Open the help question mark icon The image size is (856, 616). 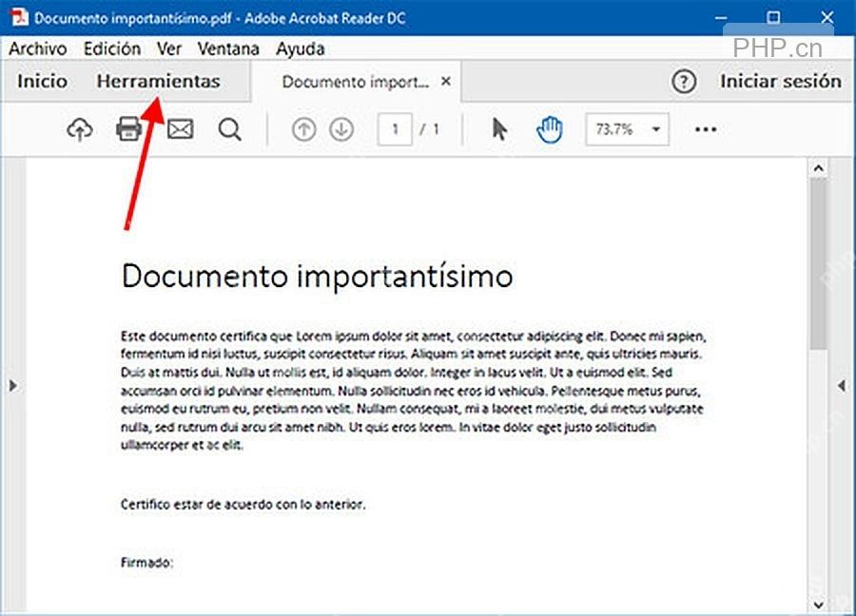pyautogui.click(x=684, y=82)
